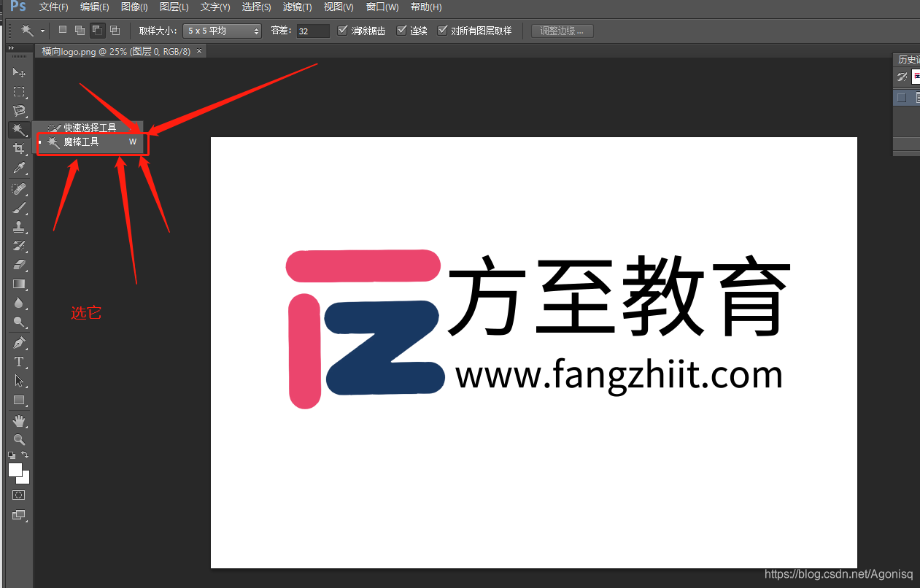Open the 滤镜(T) menu
This screenshot has width=920, height=588.
(297, 7)
